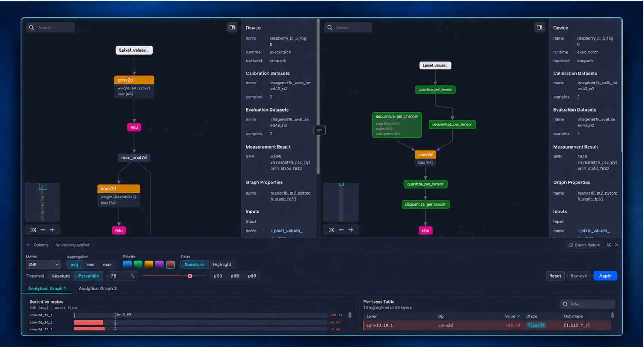The width and height of the screenshot is (644, 347).
Task: Click the left graph search magnifier icon
Action: click(31, 27)
